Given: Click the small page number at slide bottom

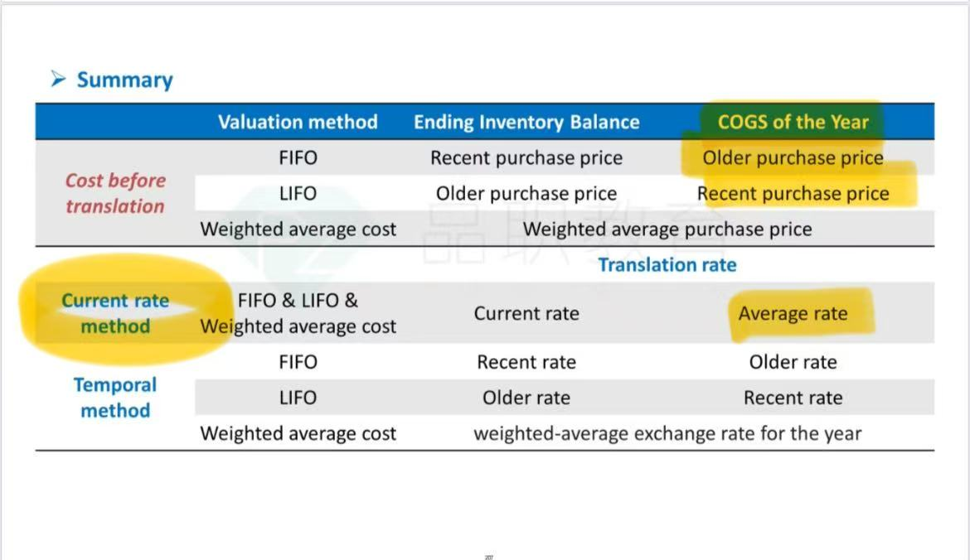Looking at the screenshot, I should click(488, 557).
